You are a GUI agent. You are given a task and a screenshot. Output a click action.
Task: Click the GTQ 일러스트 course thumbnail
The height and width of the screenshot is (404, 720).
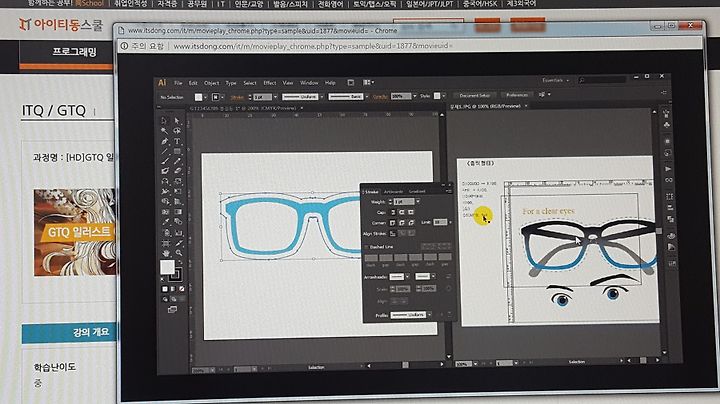tap(75, 232)
